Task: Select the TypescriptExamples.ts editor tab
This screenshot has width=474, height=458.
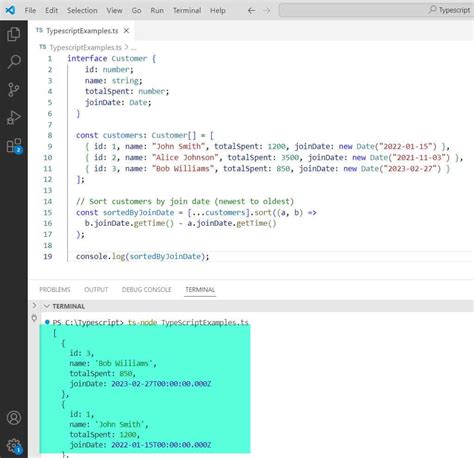Action: pyautogui.click(x=82, y=31)
